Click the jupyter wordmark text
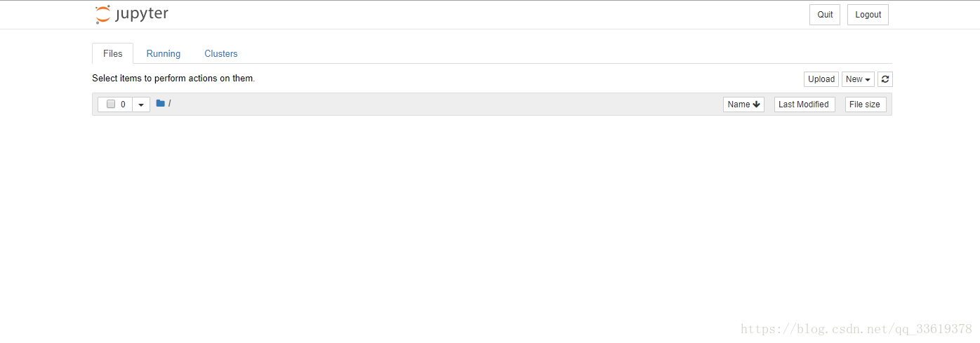Viewport: 980px width, 343px height. [143, 14]
